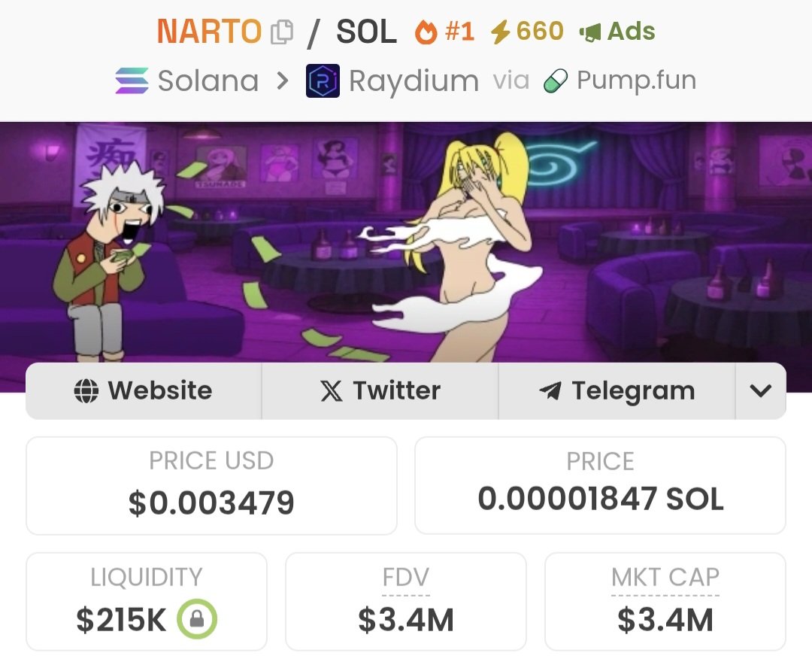The width and height of the screenshot is (812, 656).
Task: Select the Solana breadcrumb label
Action: coord(208,80)
